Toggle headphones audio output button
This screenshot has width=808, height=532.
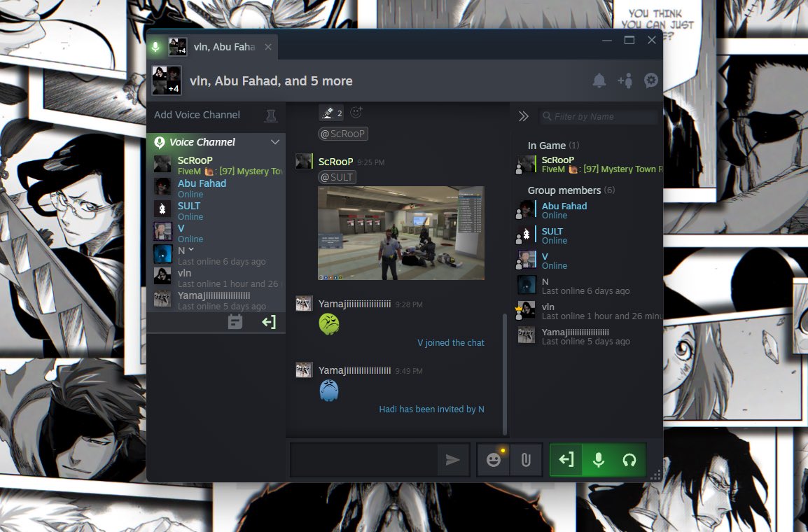(x=629, y=459)
